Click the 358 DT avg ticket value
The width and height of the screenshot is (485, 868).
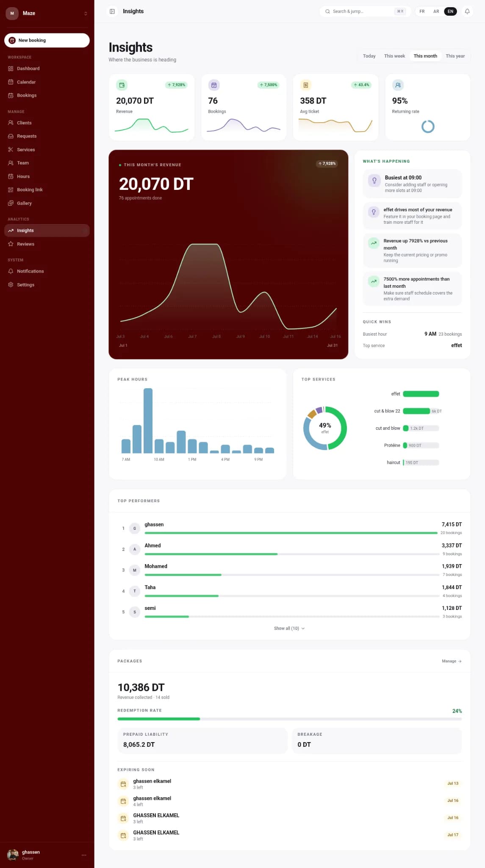[313, 101]
